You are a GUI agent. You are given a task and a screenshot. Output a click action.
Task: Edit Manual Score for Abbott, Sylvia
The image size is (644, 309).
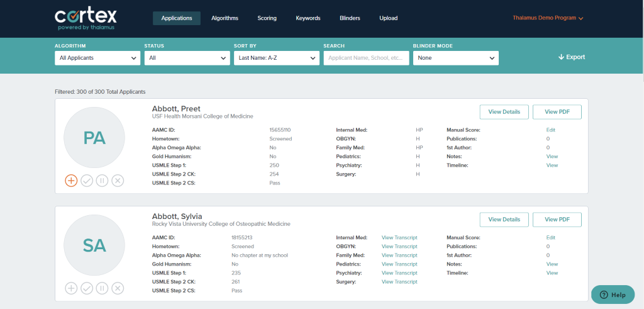[x=550, y=237]
